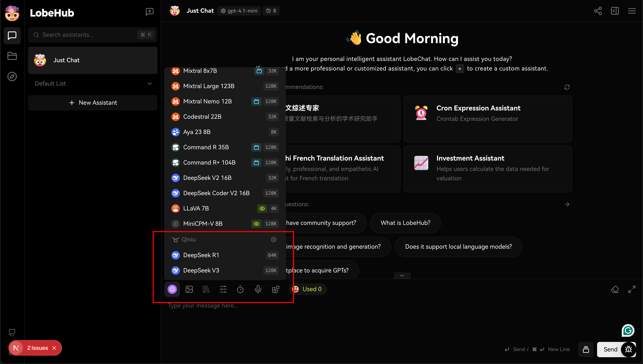Open the Chat tab in left sidebar
Screen dimensions: 643x364
coord(12,35)
